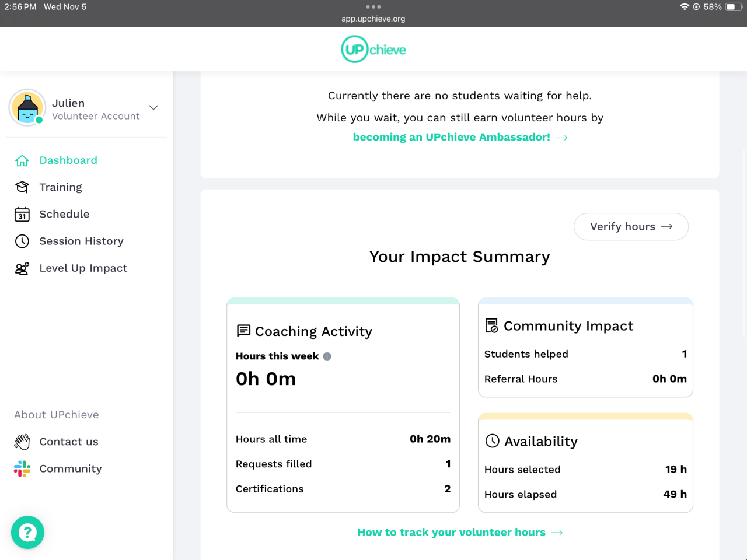Tap the battery indicator icon
The width and height of the screenshot is (747, 560).
[734, 7]
